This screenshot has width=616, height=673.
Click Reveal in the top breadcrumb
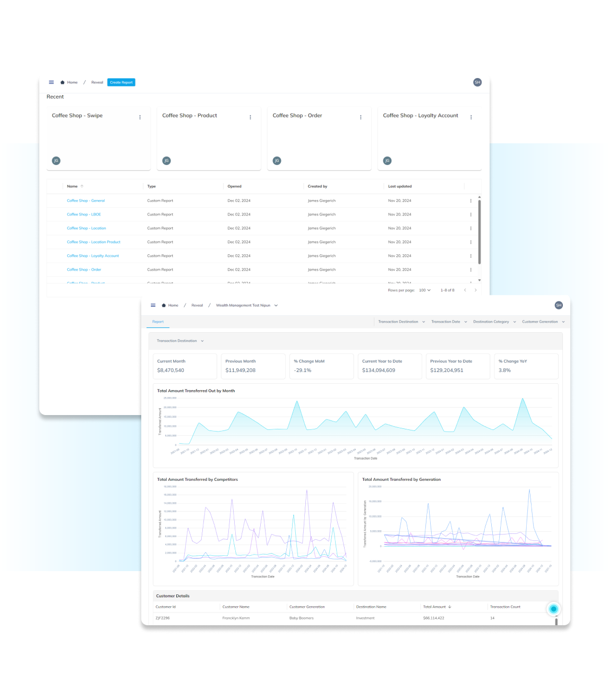click(x=97, y=82)
